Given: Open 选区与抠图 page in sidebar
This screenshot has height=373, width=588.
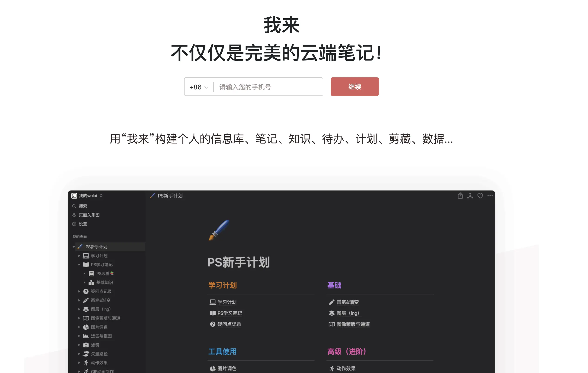Looking at the screenshot, I should tap(101, 336).
